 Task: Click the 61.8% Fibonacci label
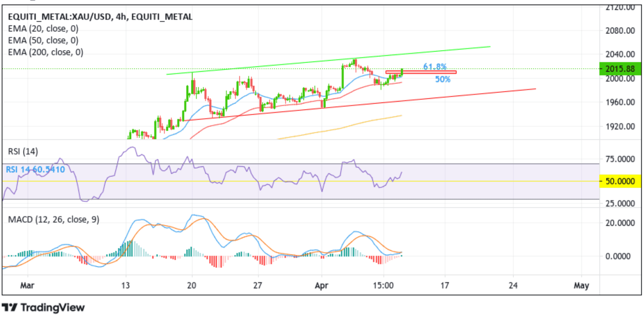[x=435, y=67]
